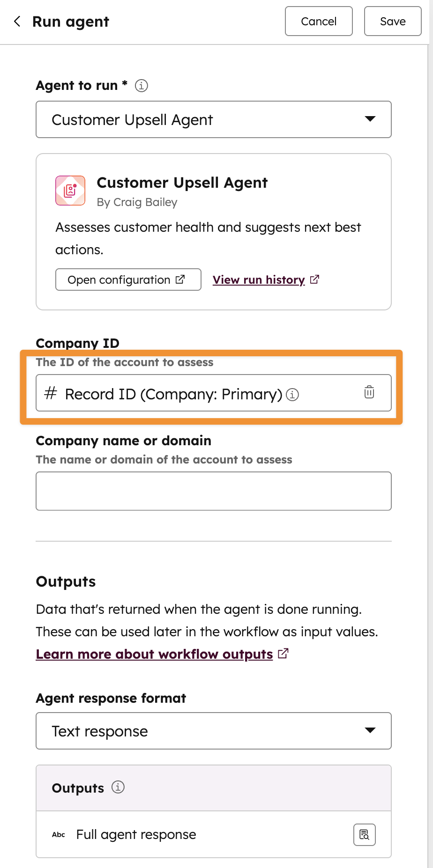Save the workflow action
This screenshot has width=433, height=868.
[393, 21]
